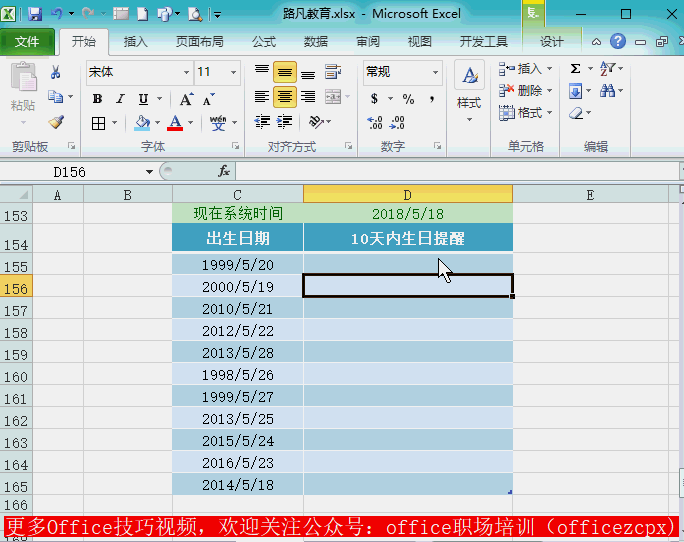The image size is (684, 542).
Task: Click the Cut scissors icon
Action: click(55, 72)
